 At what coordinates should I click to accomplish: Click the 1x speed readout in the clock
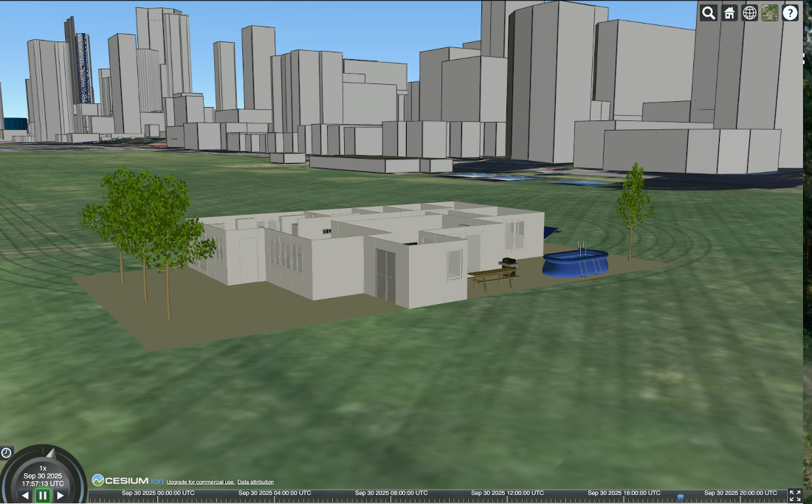(43, 469)
